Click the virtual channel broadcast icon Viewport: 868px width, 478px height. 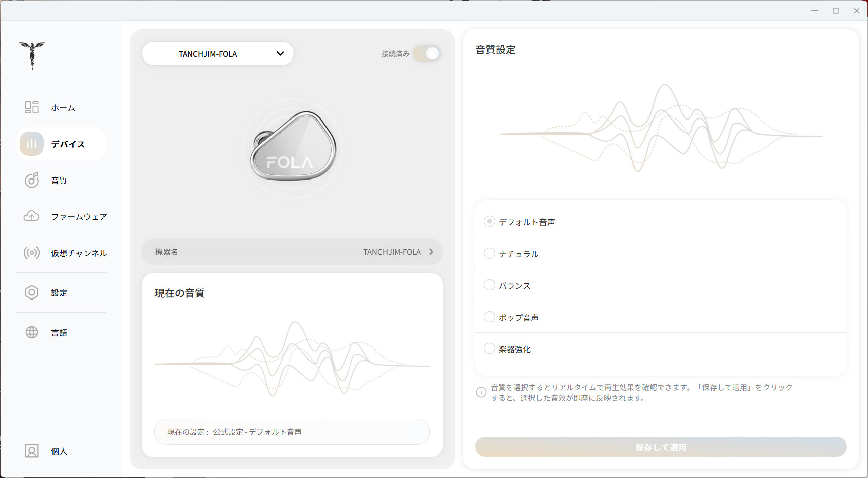pos(32,253)
